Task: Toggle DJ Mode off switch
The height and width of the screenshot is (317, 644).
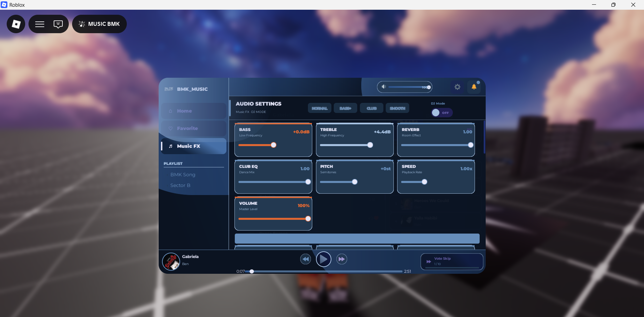Action: (x=441, y=113)
